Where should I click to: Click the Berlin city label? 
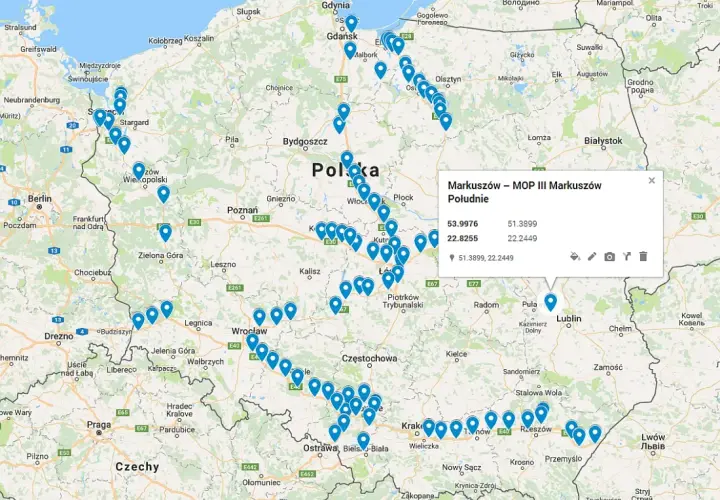[x=40, y=199]
